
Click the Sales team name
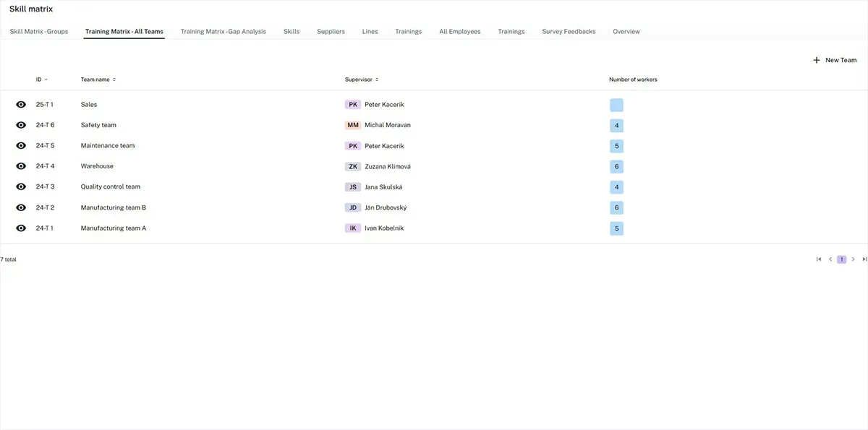(89, 105)
